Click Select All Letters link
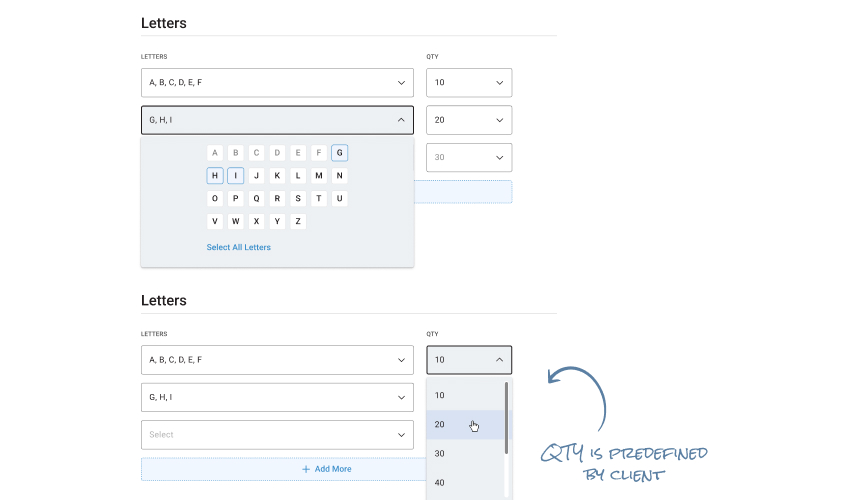This screenshot has height=500, width=850. click(239, 247)
